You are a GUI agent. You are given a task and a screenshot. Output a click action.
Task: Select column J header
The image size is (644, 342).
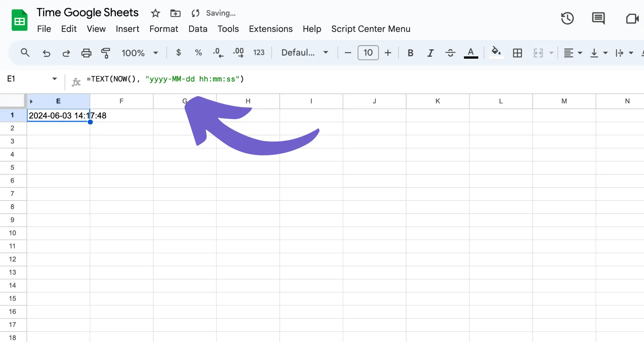click(374, 101)
